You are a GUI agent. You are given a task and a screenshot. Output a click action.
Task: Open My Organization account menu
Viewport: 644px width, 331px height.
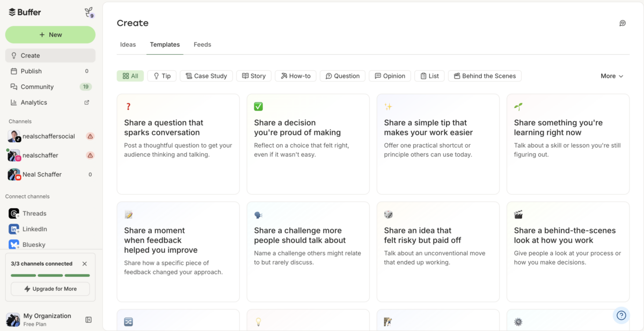(x=40, y=319)
